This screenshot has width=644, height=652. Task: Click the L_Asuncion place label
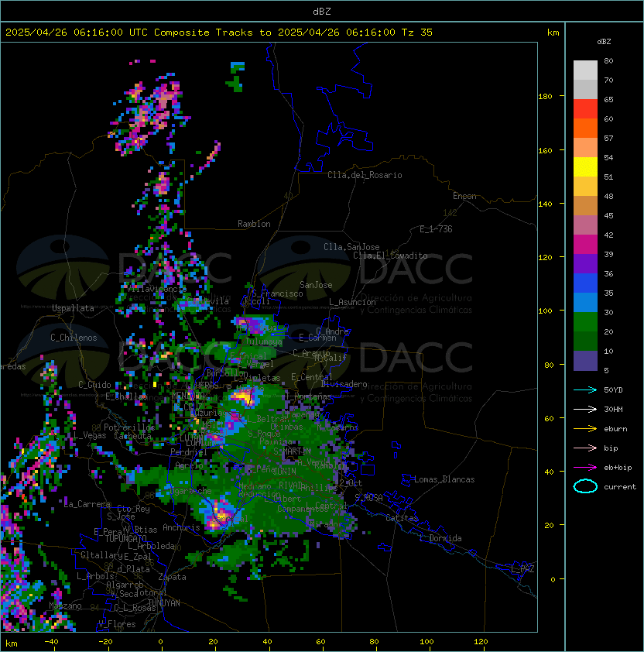point(352,302)
